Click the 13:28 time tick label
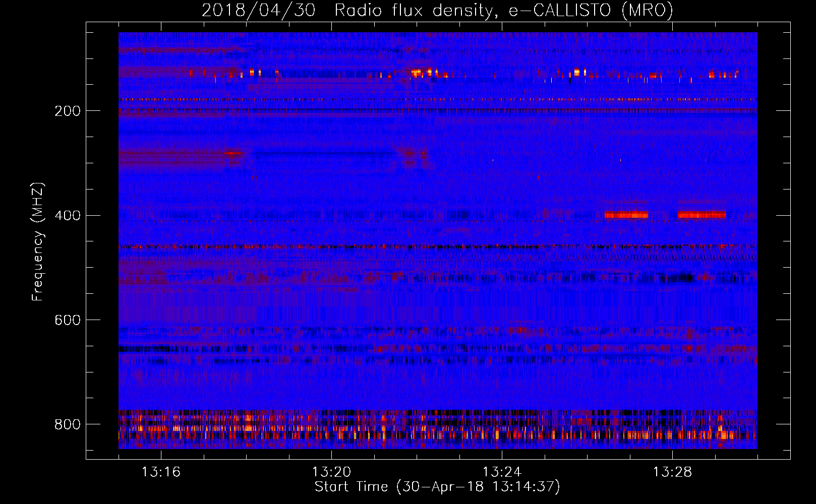The width and height of the screenshot is (816, 504). coord(673,472)
